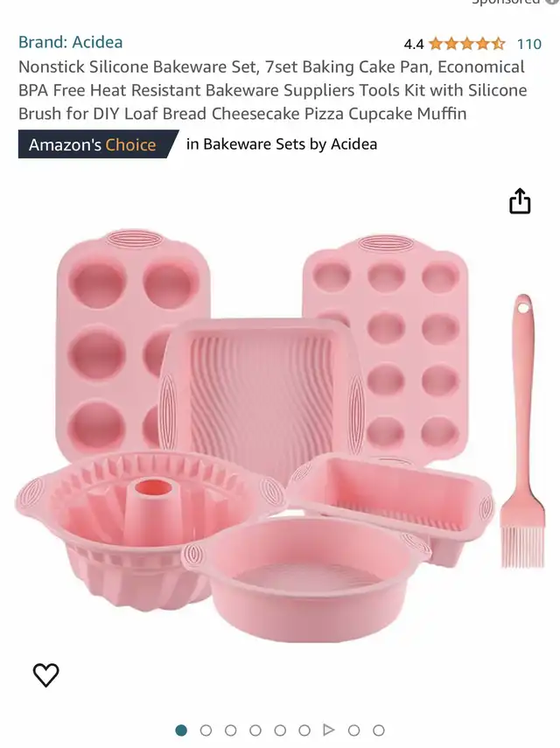560x748 pixels.
Task: Show the last carousel image dot
Action: coord(379,731)
